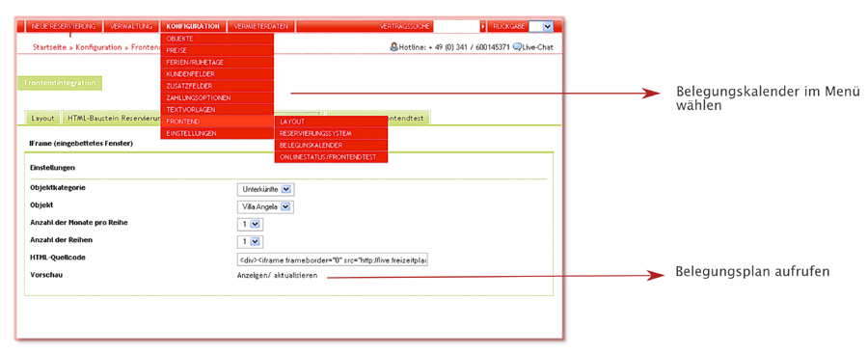The width and height of the screenshot is (868, 354).
Task: Choose Ferien/Ruhetage menu entry
Action: pyautogui.click(x=217, y=63)
